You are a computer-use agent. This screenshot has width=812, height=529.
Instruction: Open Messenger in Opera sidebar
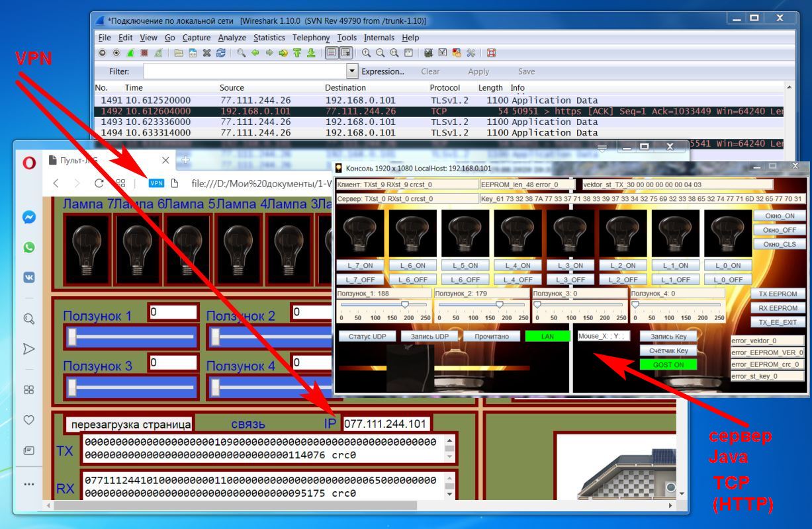(x=29, y=218)
